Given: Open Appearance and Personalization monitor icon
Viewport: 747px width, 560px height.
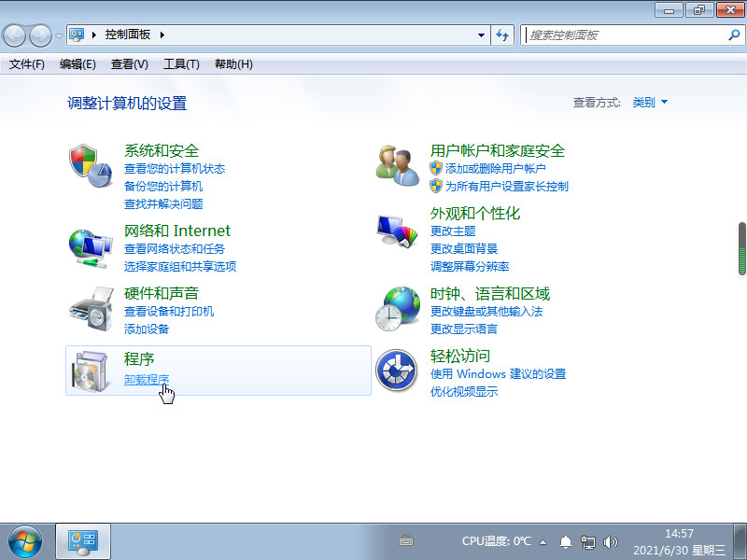Looking at the screenshot, I should click(397, 229).
